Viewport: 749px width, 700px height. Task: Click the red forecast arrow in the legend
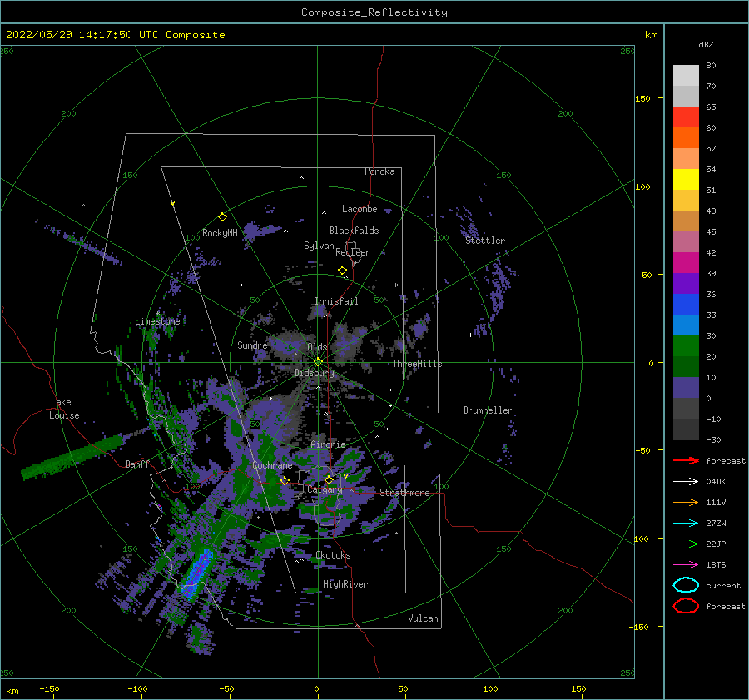(x=686, y=460)
